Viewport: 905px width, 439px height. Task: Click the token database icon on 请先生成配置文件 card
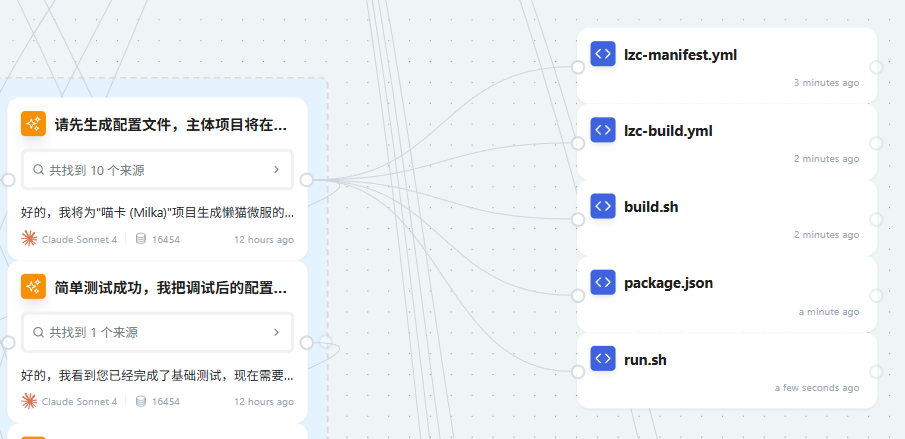click(140, 239)
